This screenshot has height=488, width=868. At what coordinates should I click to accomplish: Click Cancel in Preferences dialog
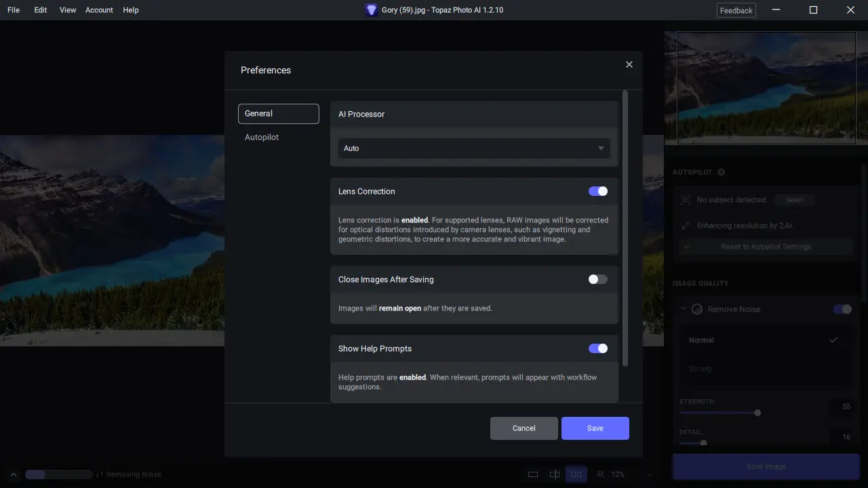tap(524, 428)
